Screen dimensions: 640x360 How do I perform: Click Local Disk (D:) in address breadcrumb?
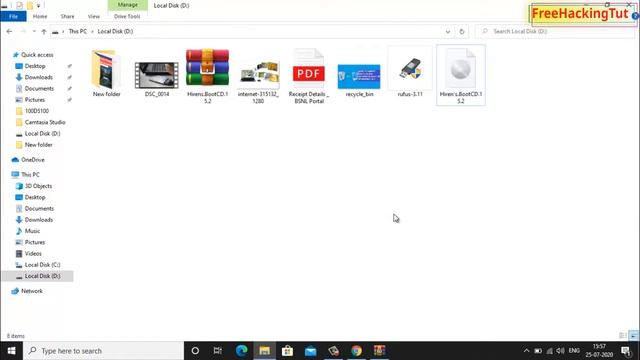(x=115, y=31)
